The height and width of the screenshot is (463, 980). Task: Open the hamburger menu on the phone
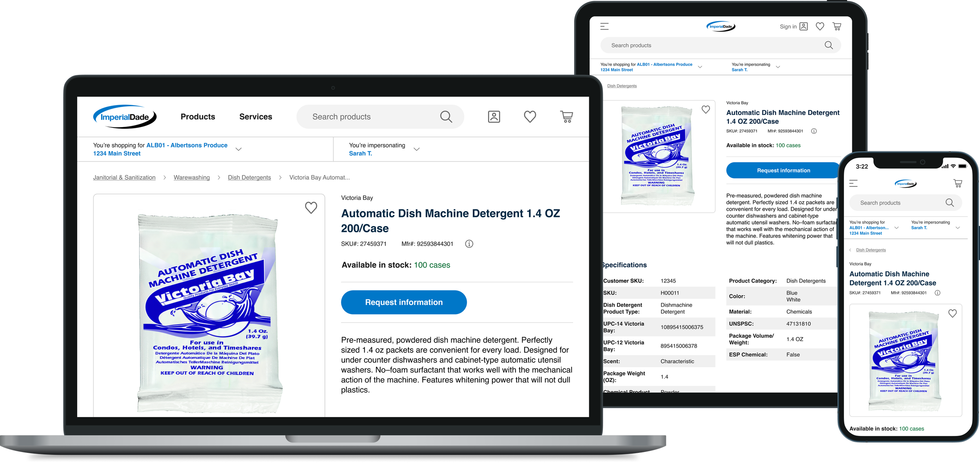853,183
